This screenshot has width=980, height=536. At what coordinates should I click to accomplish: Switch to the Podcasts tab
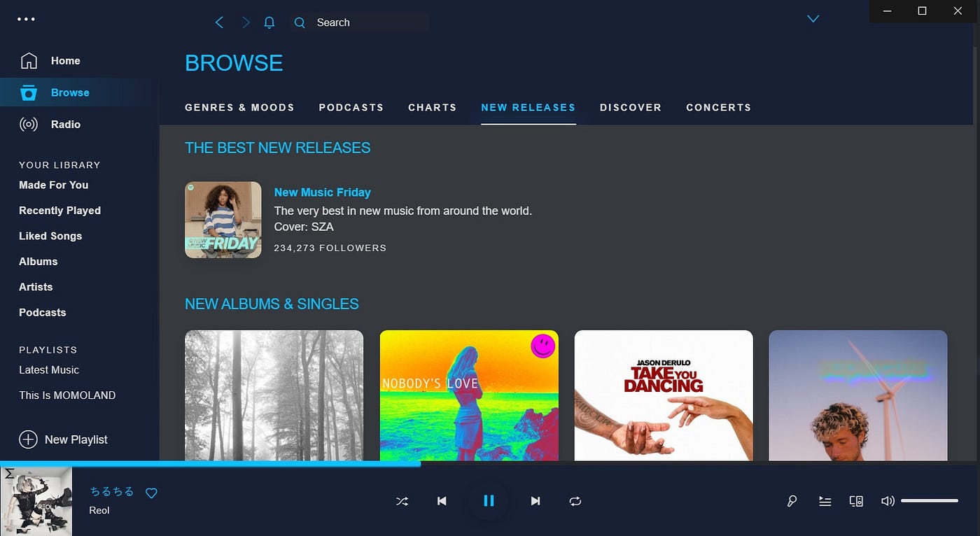pyautogui.click(x=351, y=108)
